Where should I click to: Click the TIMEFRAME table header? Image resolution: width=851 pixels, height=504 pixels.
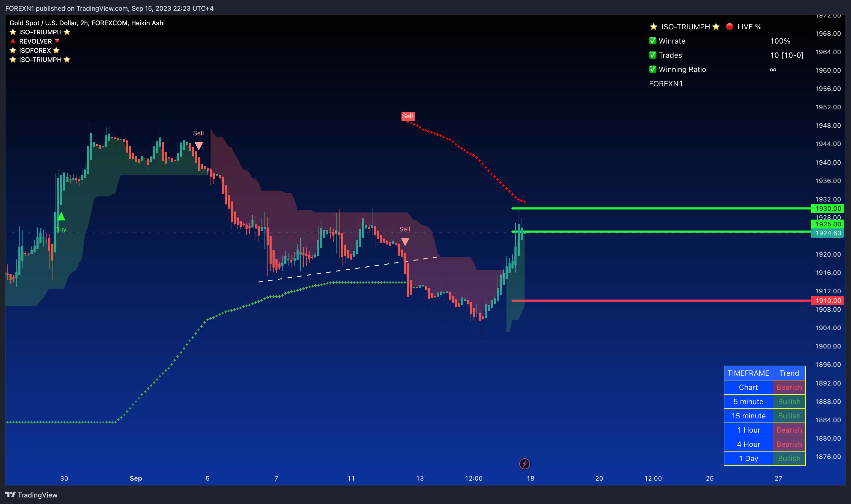[x=748, y=373]
